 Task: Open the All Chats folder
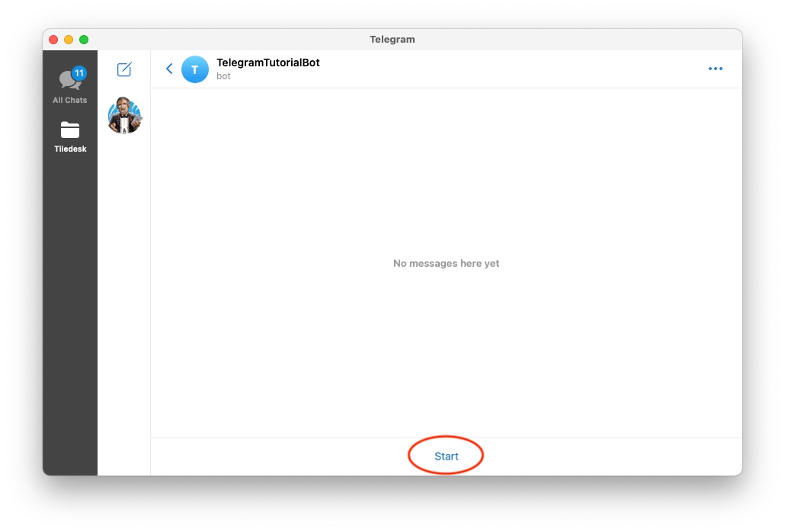[70, 85]
